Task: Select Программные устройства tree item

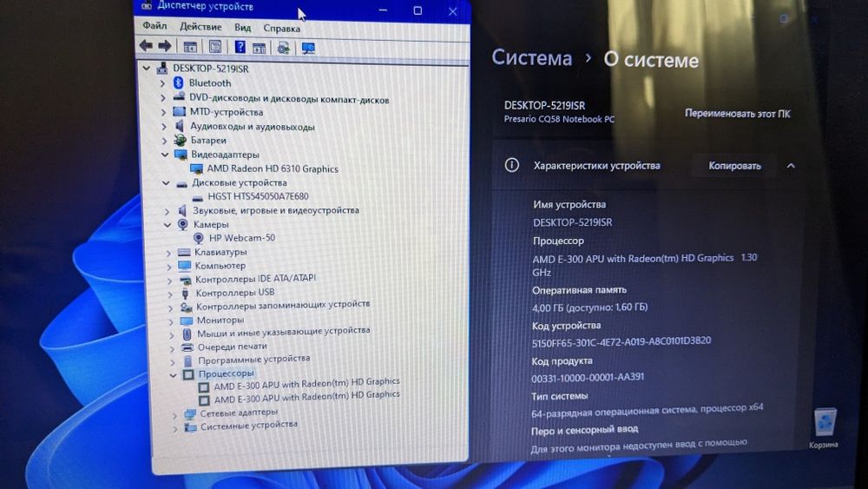Action: point(254,360)
